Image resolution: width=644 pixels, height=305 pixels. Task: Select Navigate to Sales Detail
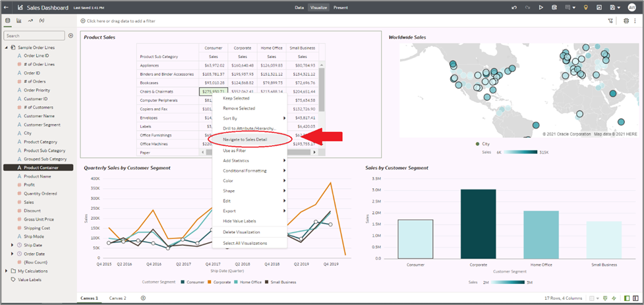click(x=245, y=140)
